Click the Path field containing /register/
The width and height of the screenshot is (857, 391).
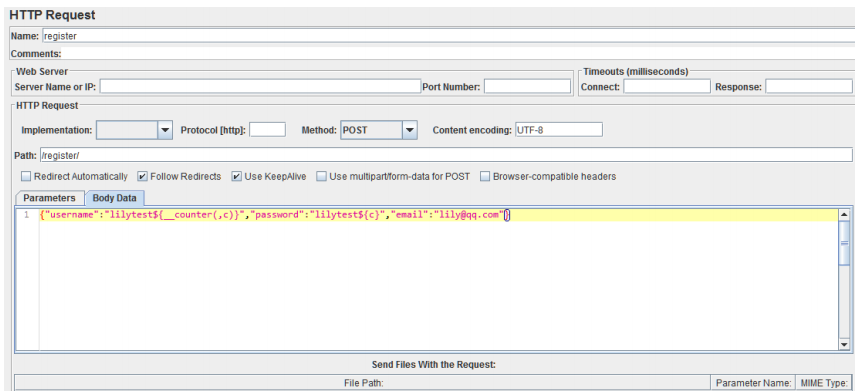pos(446,155)
